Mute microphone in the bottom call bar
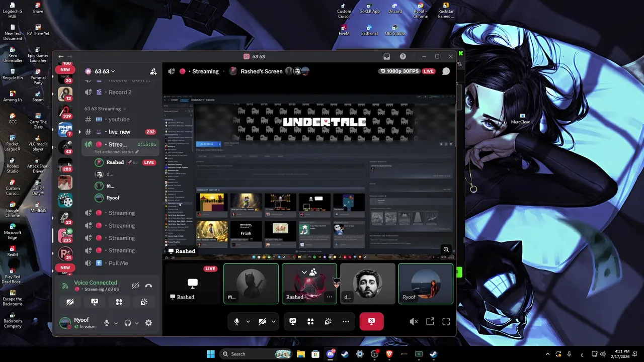644x362 pixels. 237,321
